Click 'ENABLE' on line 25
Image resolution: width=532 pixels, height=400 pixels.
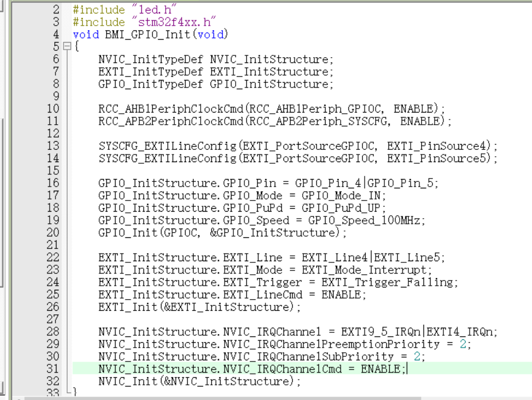point(341,295)
